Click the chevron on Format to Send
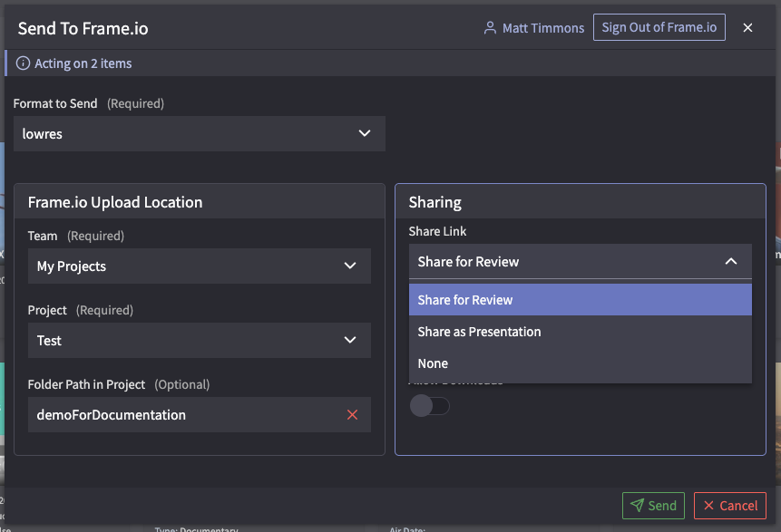Image resolution: width=781 pixels, height=532 pixels. click(x=365, y=133)
